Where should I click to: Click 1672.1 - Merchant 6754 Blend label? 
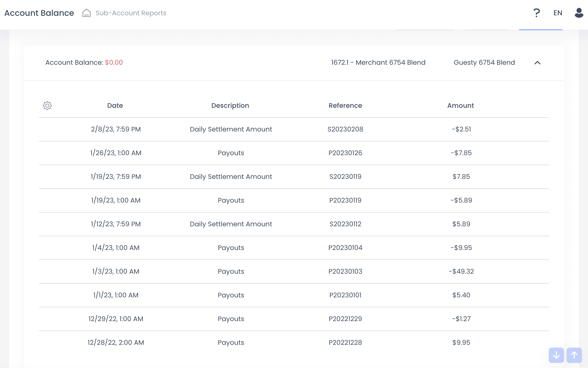pyautogui.click(x=378, y=62)
